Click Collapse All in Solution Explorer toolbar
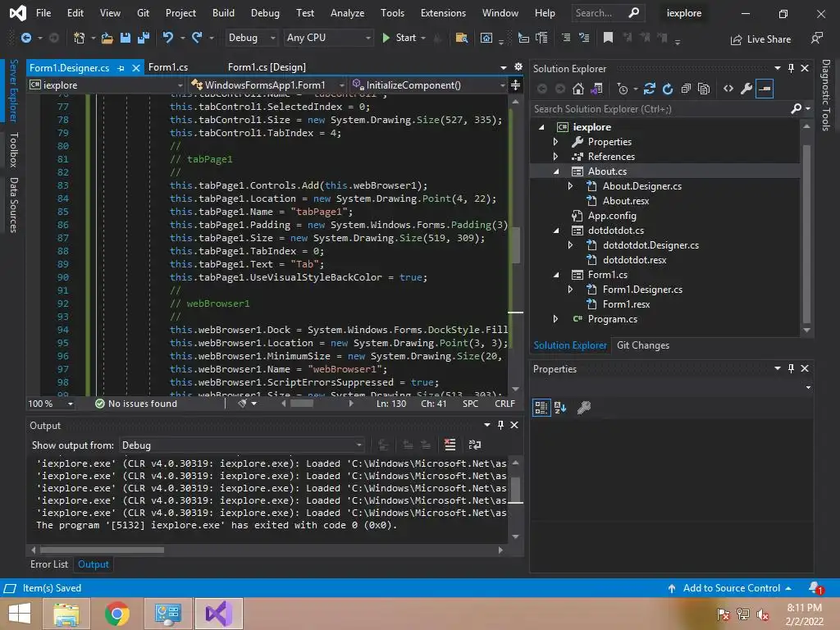The image size is (840, 630). point(686,89)
